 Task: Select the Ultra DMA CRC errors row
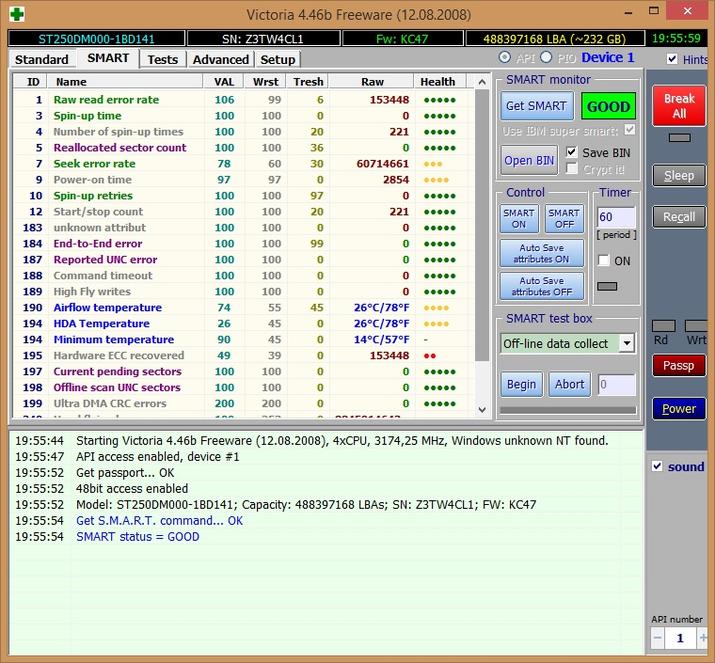(244, 403)
